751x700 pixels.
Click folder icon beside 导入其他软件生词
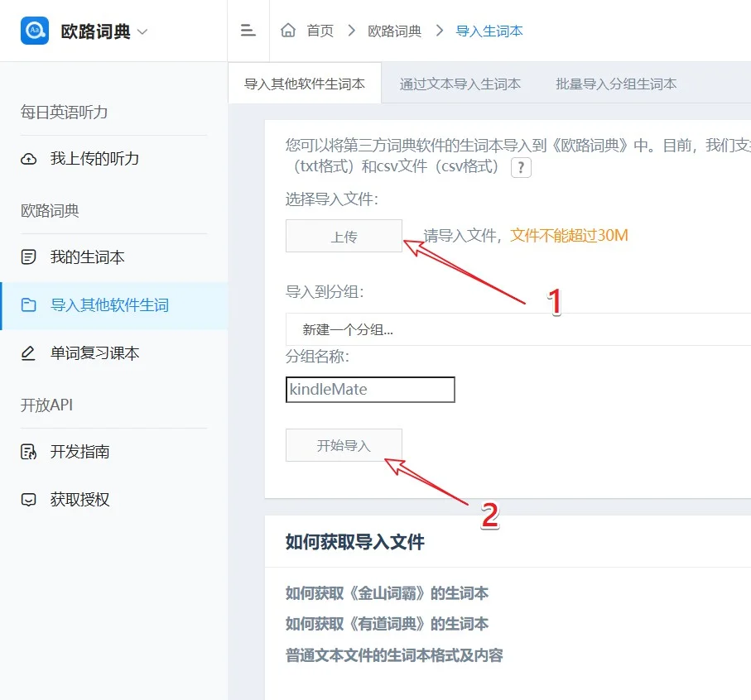point(29,304)
